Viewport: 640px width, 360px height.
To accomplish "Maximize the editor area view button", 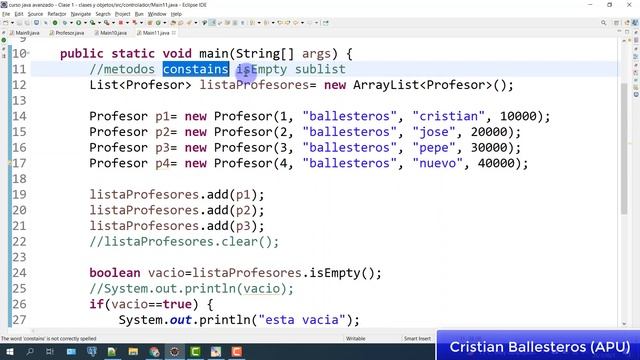I will click(x=627, y=32).
